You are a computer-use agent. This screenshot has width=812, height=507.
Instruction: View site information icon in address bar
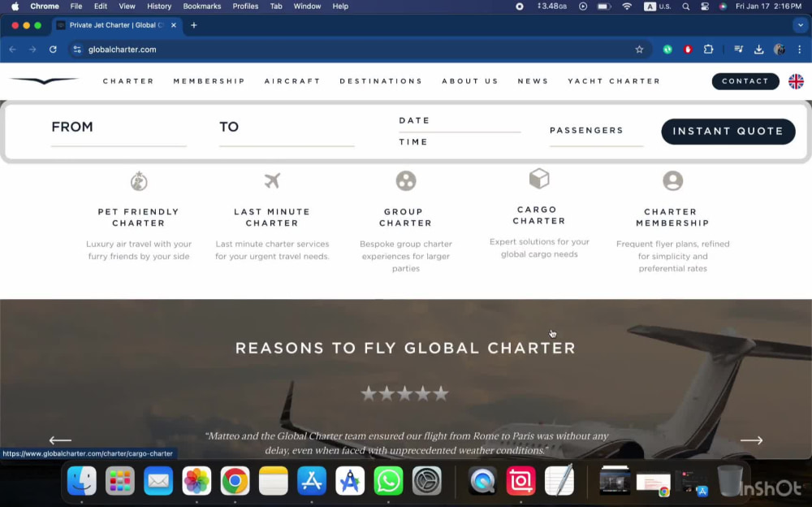tap(77, 50)
